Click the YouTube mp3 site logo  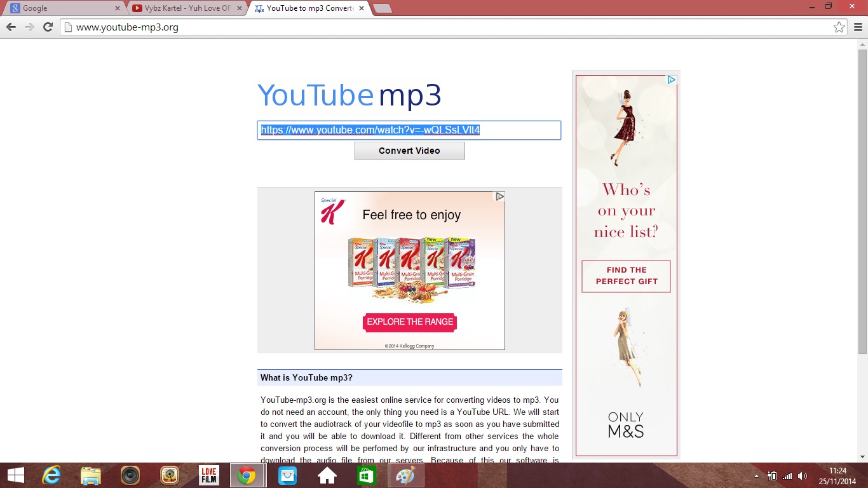(x=349, y=95)
